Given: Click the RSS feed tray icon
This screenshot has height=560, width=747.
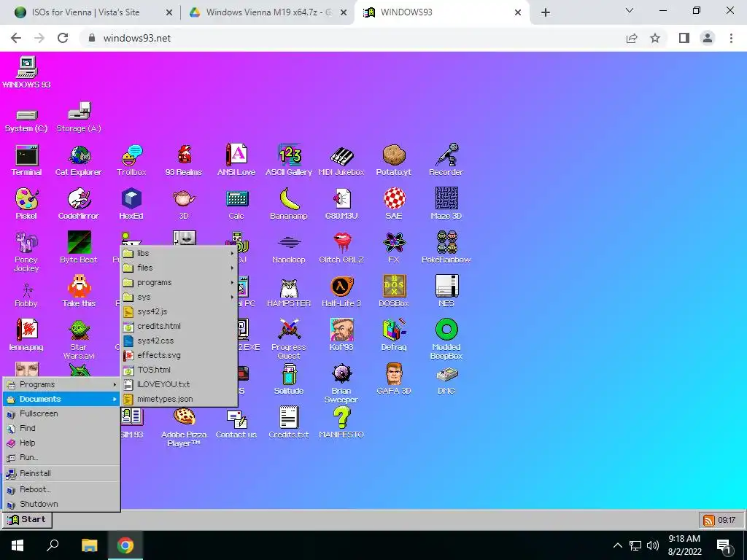Looking at the screenshot, I should coord(708,520).
